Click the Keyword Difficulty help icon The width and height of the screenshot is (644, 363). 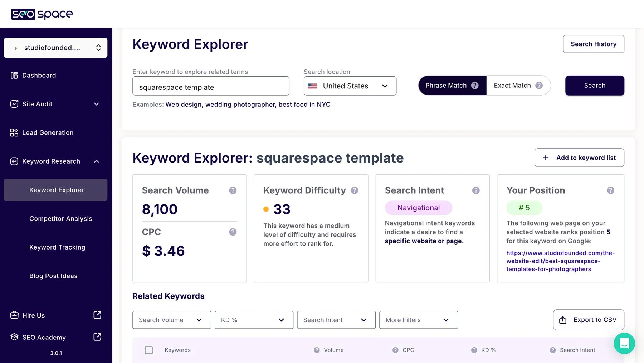click(x=355, y=190)
